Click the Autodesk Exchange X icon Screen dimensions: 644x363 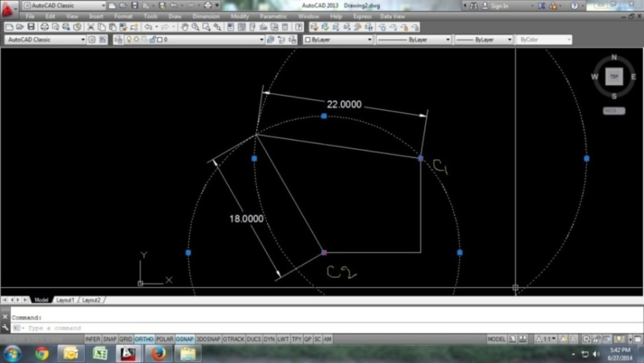542,6
